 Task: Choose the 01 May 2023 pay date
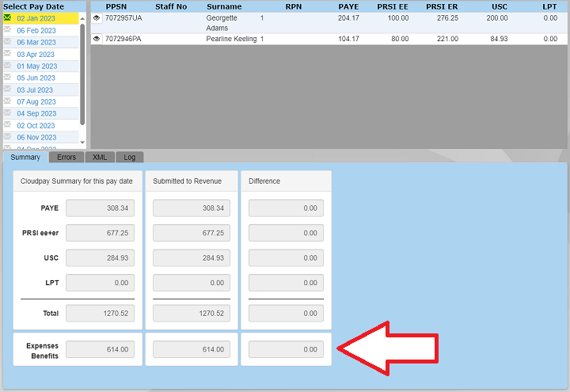36,66
